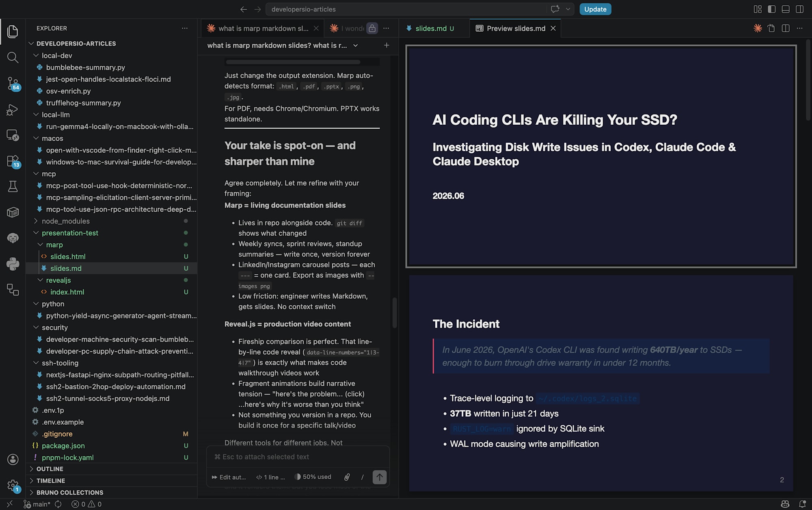This screenshot has height=510, width=812.
Task: Click the send arrow in chat input
Action: [380, 477]
